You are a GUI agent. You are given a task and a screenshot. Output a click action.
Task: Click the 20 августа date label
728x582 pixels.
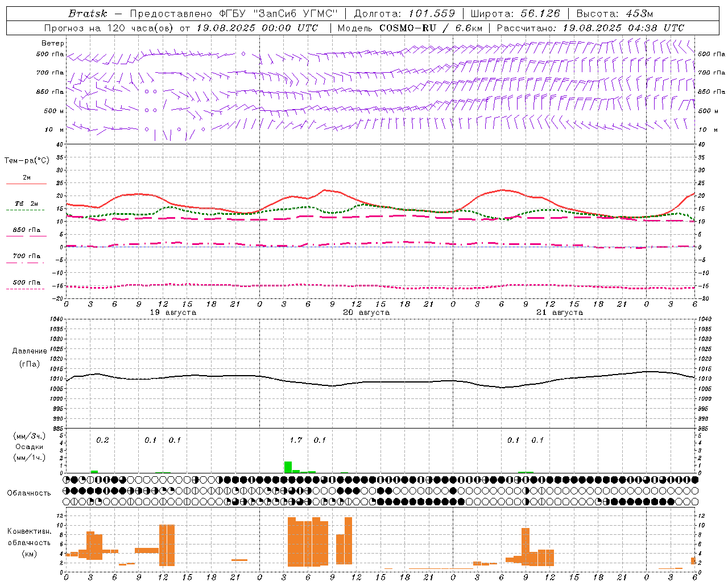pyautogui.click(x=366, y=313)
